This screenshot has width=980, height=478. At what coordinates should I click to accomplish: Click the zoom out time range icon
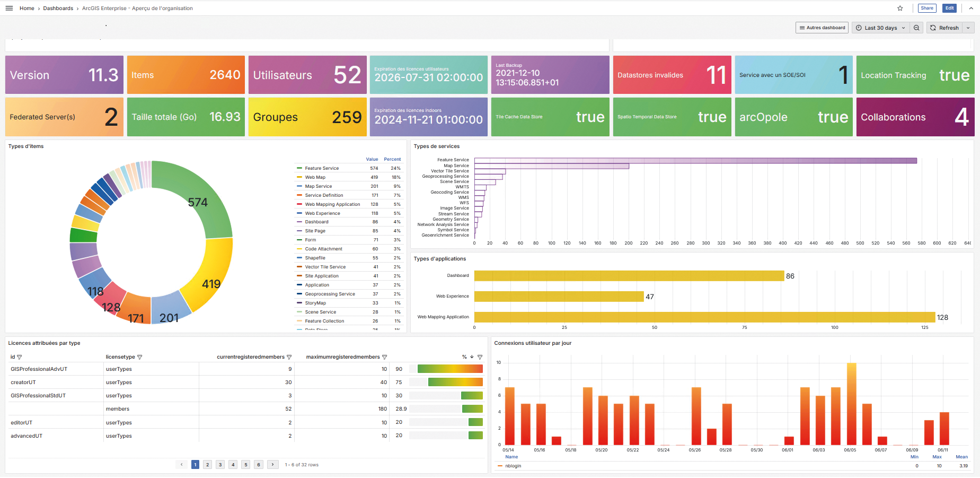pos(916,28)
